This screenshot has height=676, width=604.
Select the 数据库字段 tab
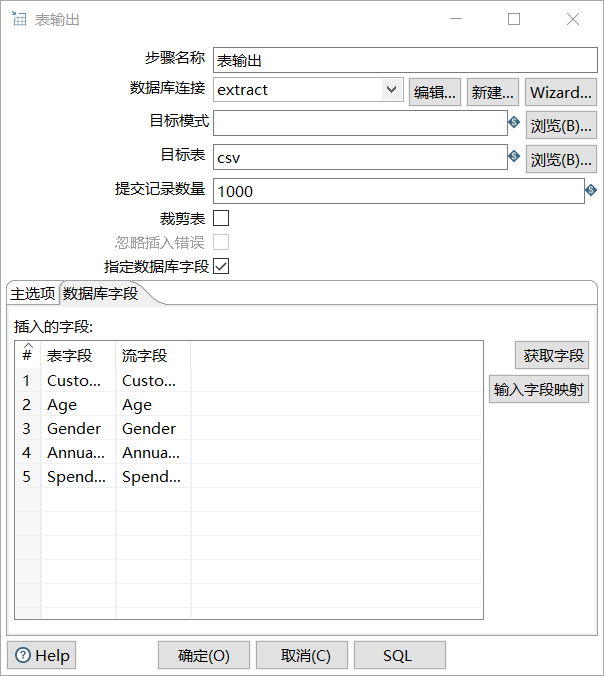click(x=100, y=294)
